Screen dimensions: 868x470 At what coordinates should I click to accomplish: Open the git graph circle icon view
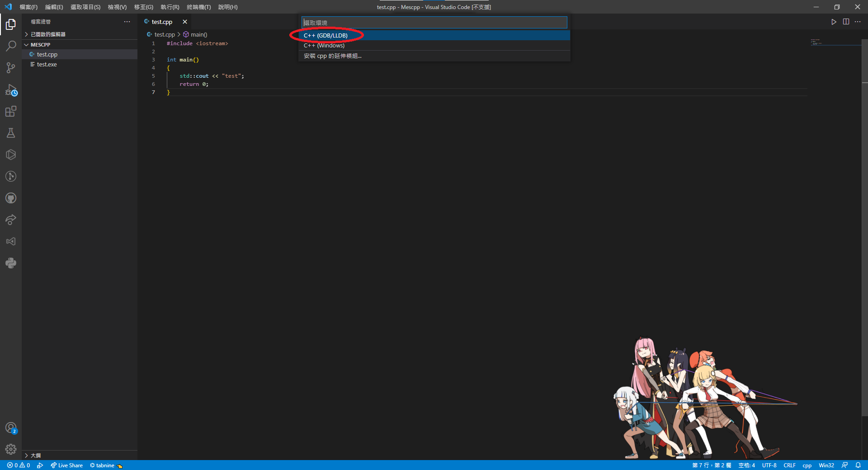11,176
